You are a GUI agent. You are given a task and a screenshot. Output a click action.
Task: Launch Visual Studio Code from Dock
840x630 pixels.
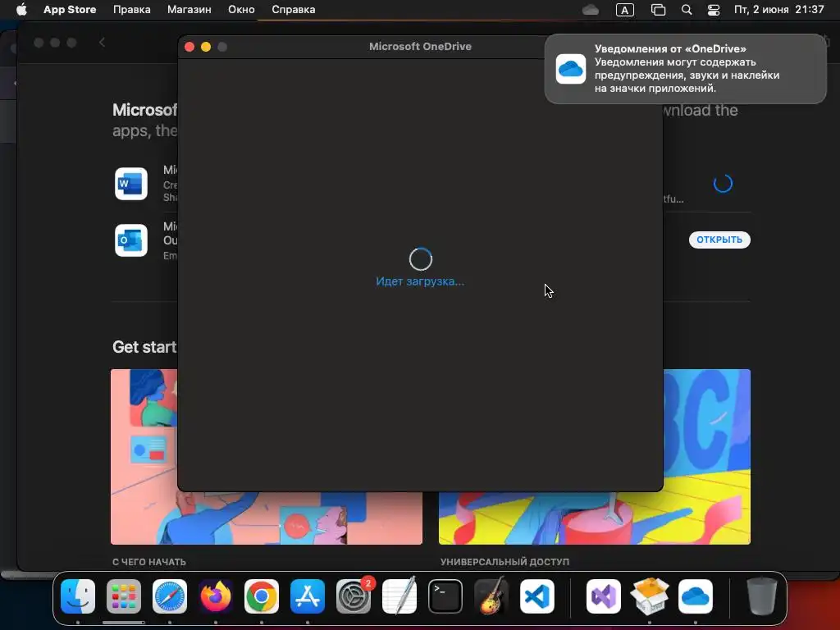tap(537, 596)
